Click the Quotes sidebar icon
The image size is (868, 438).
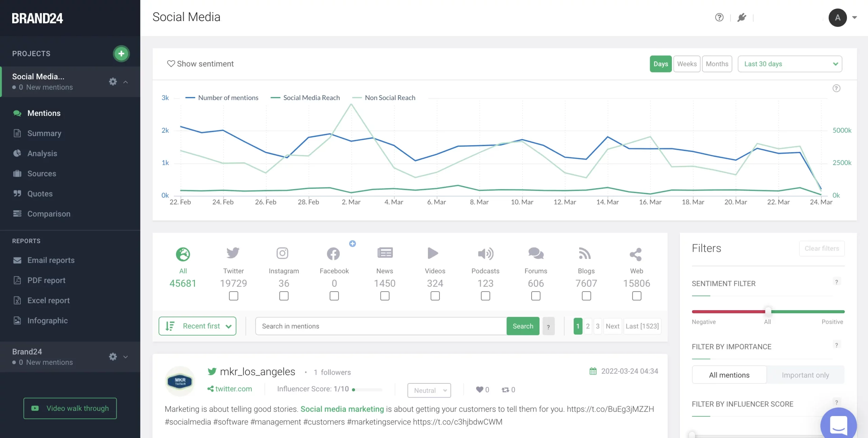click(x=18, y=194)
